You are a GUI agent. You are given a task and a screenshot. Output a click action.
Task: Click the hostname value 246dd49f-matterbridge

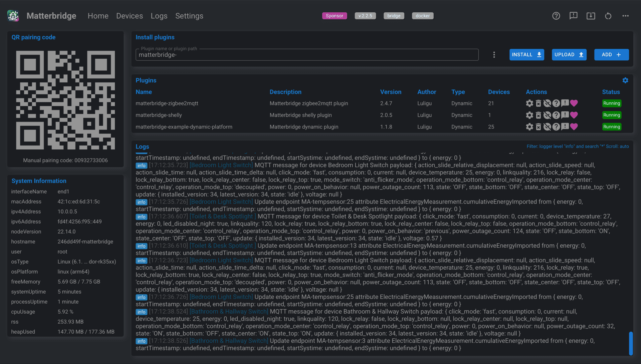[85, 242]
